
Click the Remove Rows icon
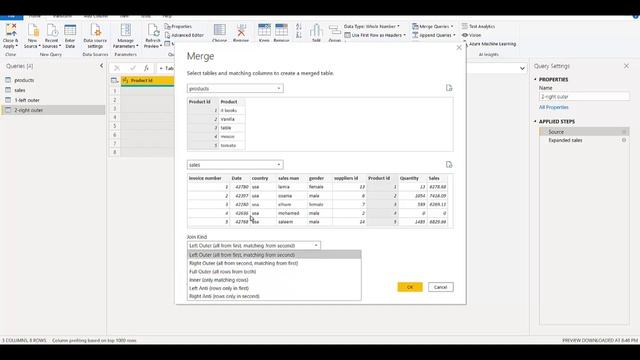point(281,30)
